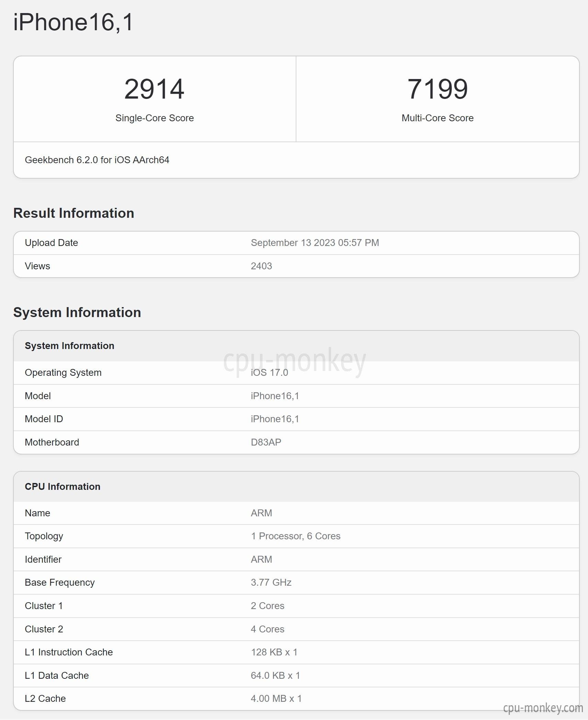Click the Motherboard label
Screen dimensions: 588x720
click(x=52, y=442)
